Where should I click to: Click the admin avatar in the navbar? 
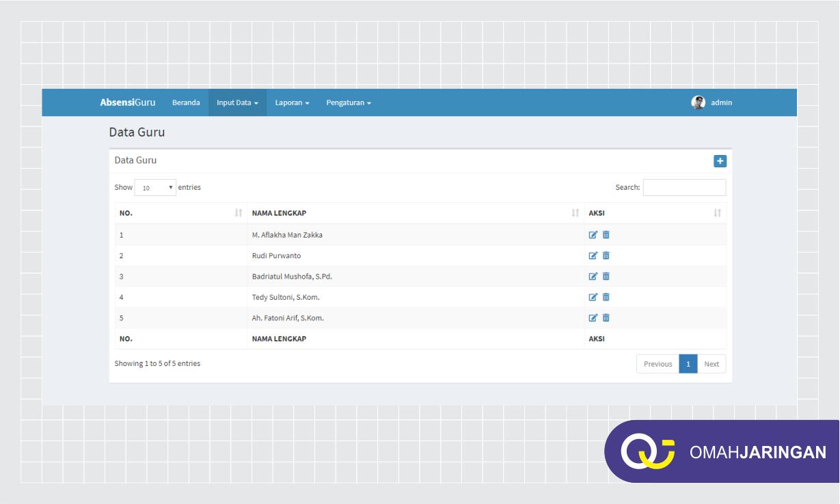[697, 103]
